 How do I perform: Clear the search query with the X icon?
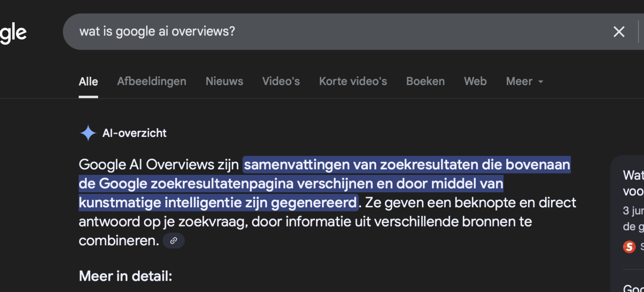[x=619, y=32]
